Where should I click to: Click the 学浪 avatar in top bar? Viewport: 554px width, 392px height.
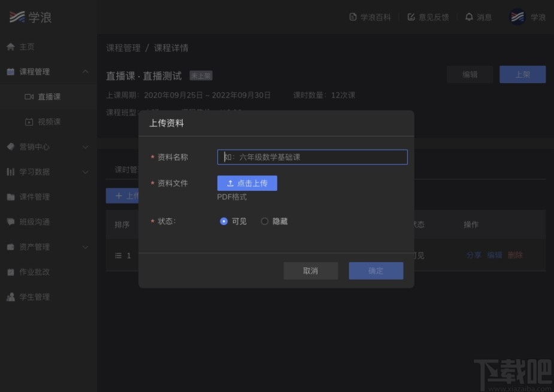click(516, 17)
